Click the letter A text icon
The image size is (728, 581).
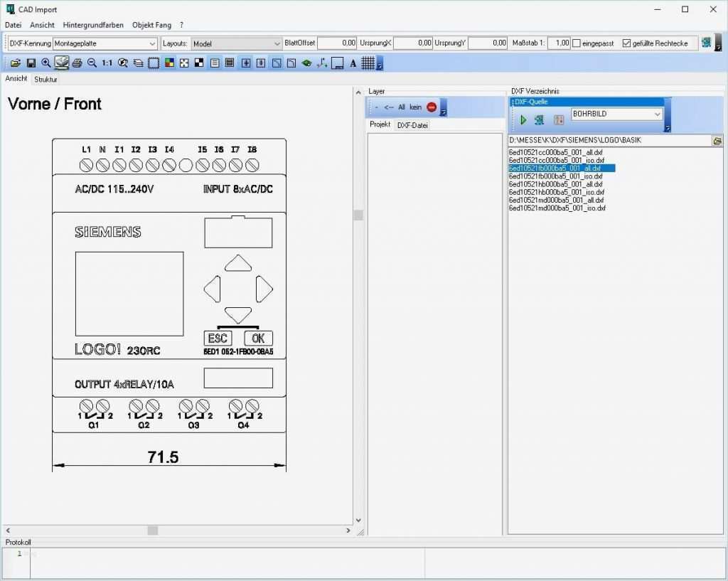pos(353,63)
